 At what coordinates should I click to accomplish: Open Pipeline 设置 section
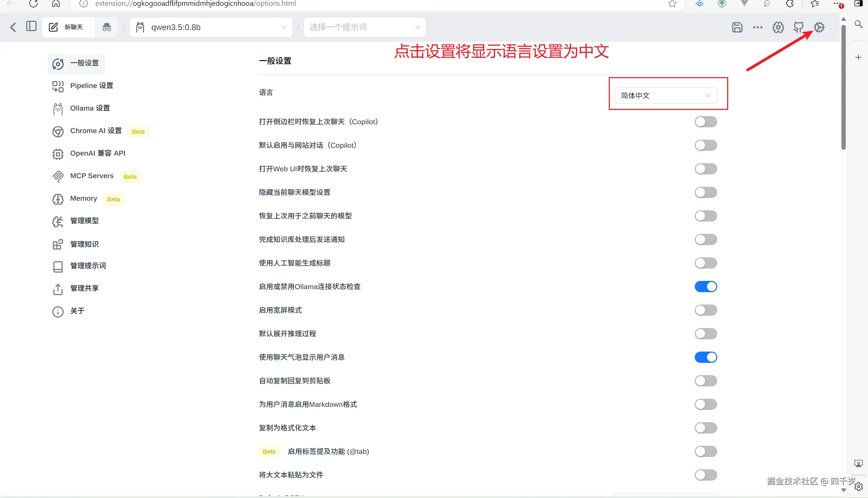92,86
